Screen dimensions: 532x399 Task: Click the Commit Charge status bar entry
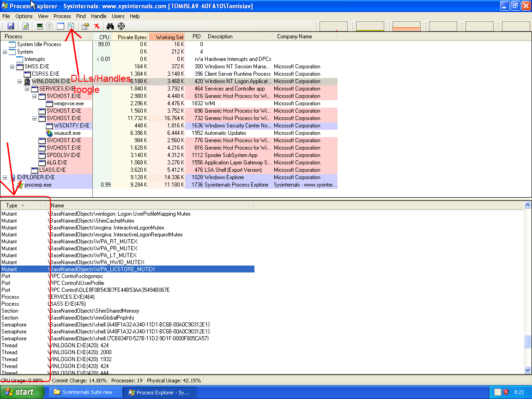[x=79, y=381]
